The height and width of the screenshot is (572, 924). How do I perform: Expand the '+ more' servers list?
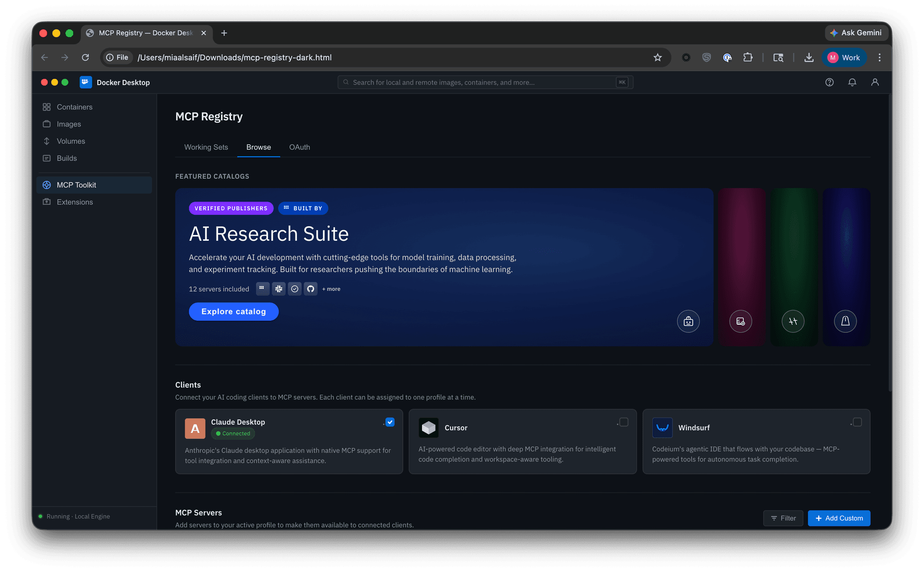tap(331, 289)
